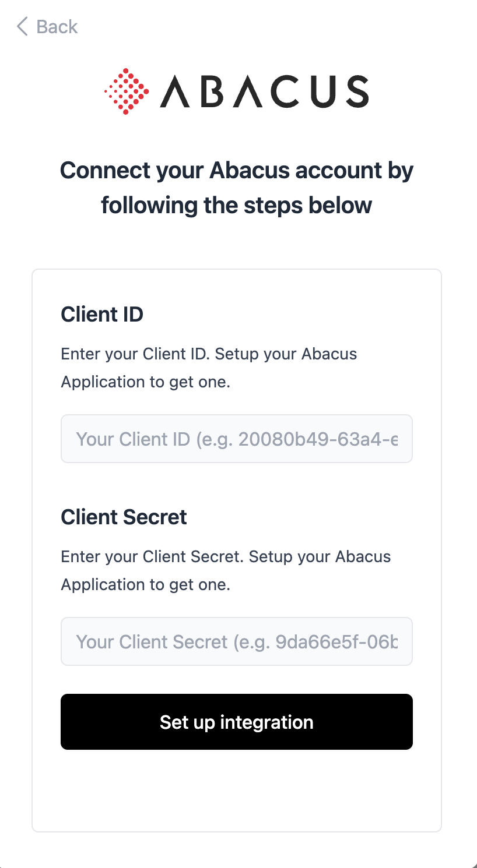Image resolution: width=477 pixels, height=868 pixels.
Task: Click the Client ID section heading
Action: point(102,314)
